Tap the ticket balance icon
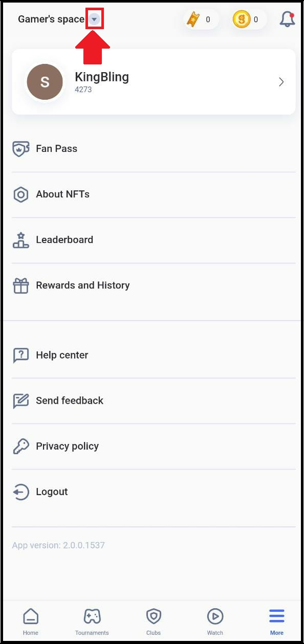Image resolution: width=304 pixels, height=644 pixels. coord(193,19)
